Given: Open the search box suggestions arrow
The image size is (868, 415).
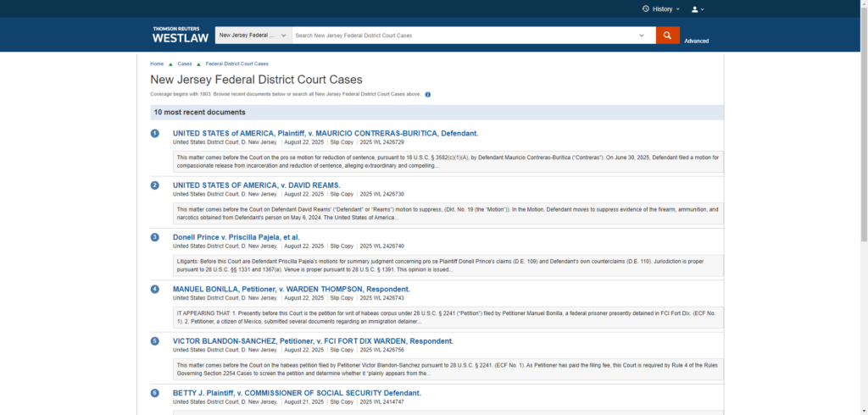Looking at the screenshot, I should (x=642, y=36).
